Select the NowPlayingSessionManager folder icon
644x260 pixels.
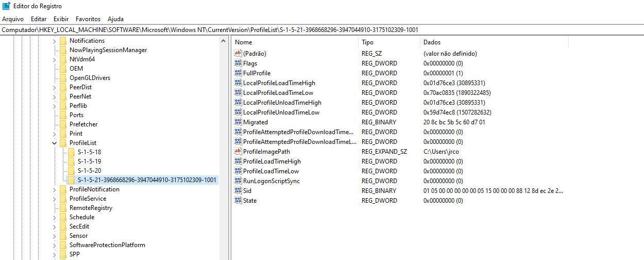coord(63,50)
